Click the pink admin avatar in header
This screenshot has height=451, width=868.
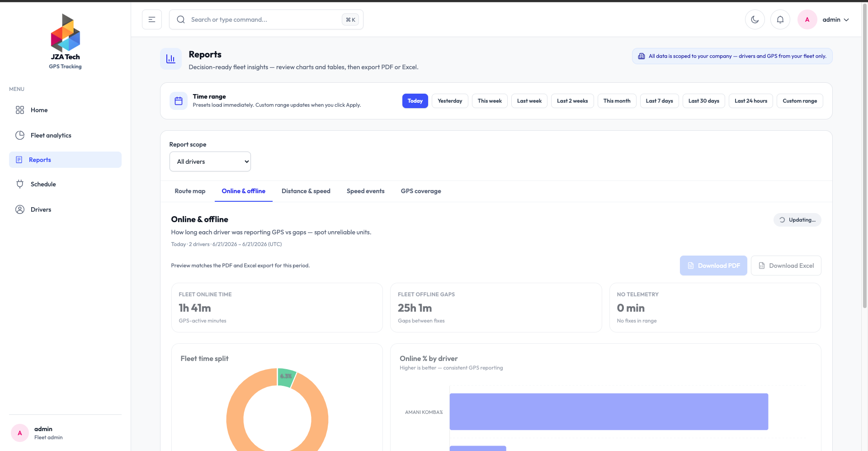click(807, 19)
